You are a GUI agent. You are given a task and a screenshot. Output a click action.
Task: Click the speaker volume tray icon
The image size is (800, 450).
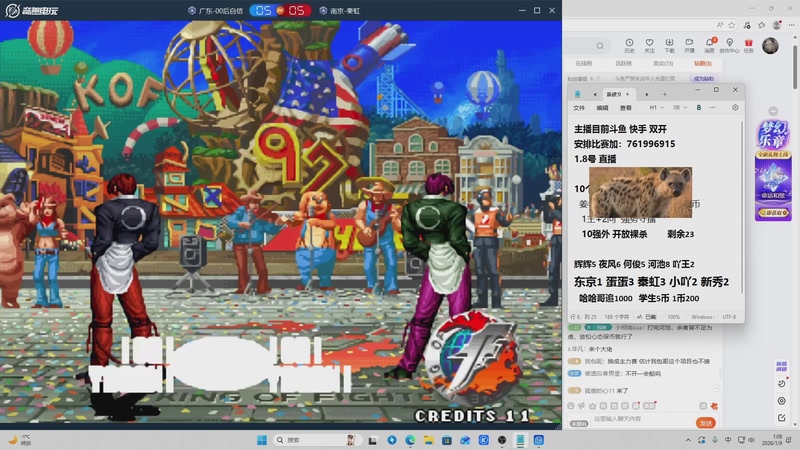coord(751,440)
